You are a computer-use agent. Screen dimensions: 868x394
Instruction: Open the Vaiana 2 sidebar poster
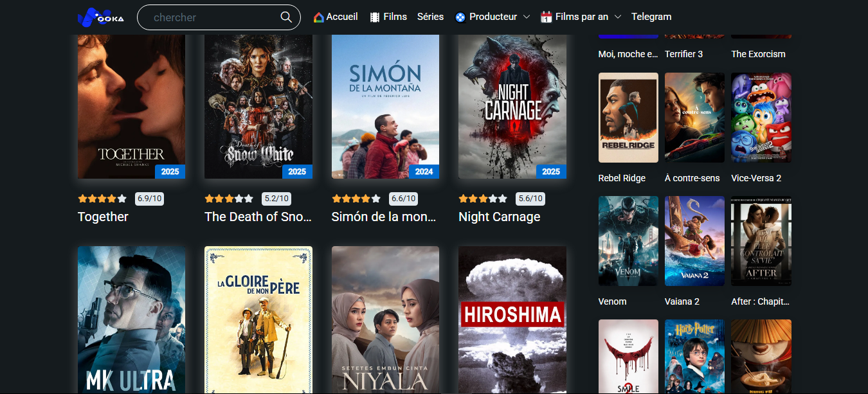(x=694, y=241)
